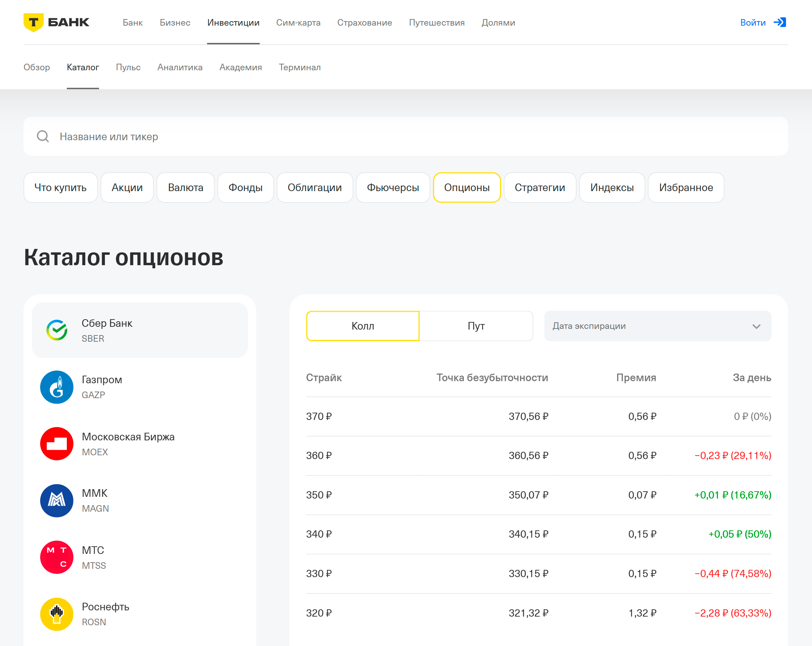Screen dimensions: 812x646
Task: Click the Сбер Банк name
Action: [x=107, y=323]
